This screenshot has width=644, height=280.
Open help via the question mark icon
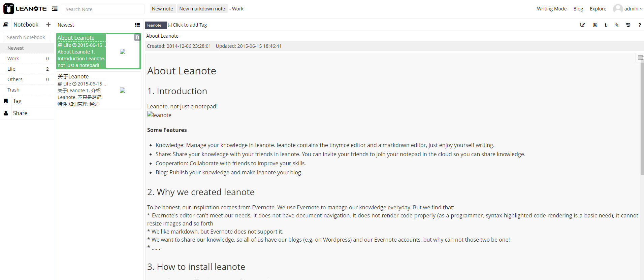[x=640, y=25]
